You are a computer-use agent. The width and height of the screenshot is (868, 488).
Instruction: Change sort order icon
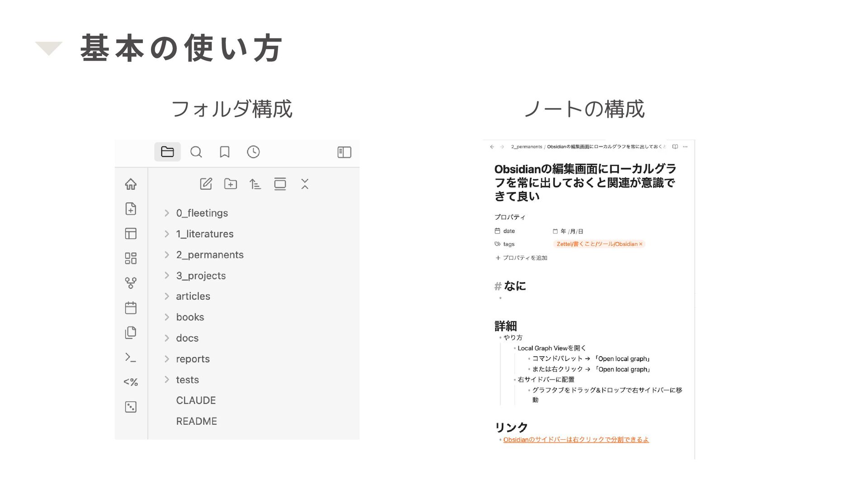point(255,184)
